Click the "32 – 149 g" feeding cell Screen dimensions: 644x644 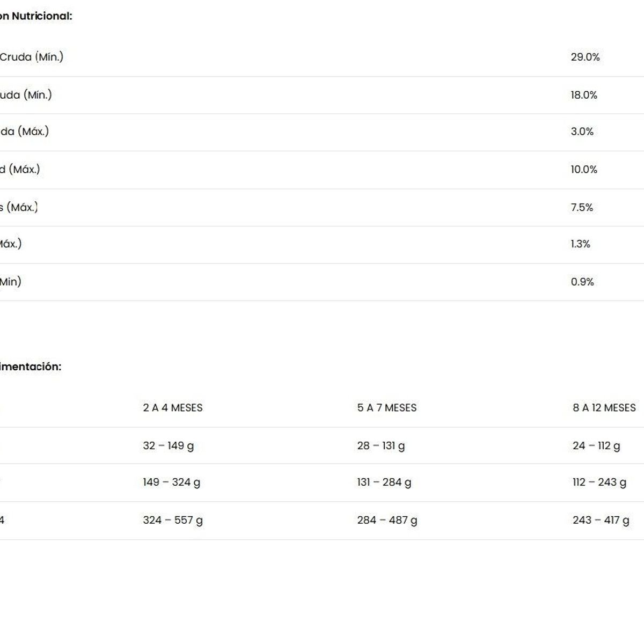(169, 446)
